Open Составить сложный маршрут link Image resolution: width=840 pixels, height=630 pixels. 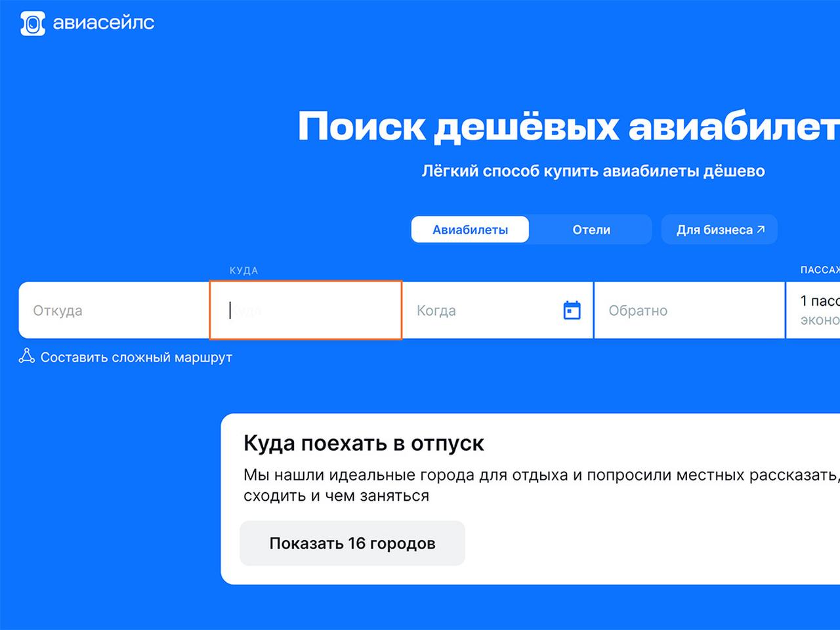pyautogui.click(x=136, y=358)
